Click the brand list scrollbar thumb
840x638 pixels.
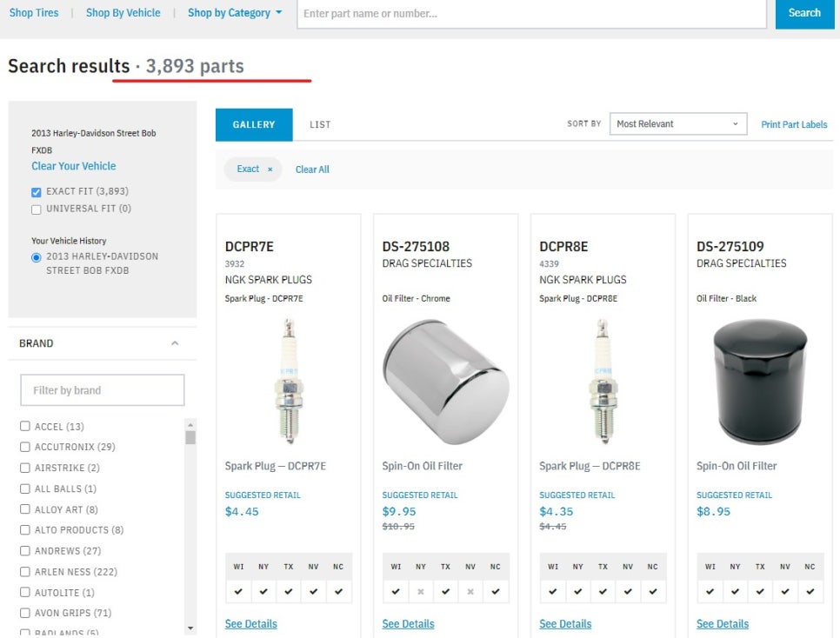[x=190, y=438]
